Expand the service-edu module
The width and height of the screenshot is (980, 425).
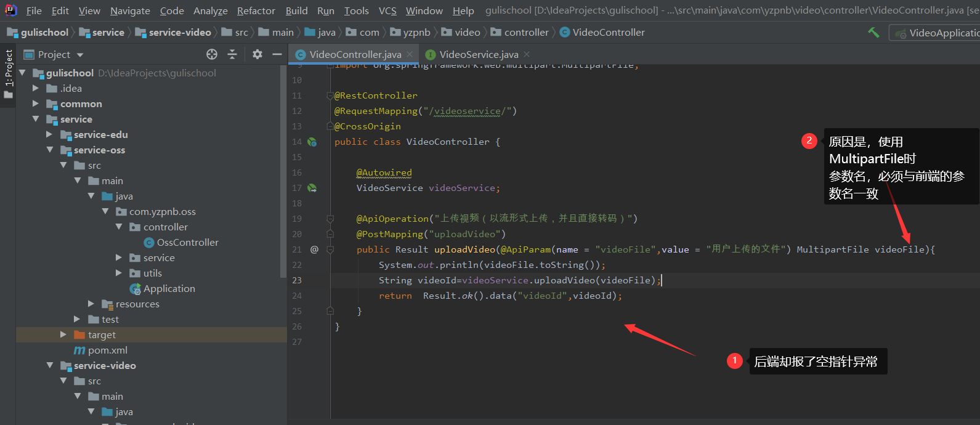pyautogui.click(x=49, y=134)
